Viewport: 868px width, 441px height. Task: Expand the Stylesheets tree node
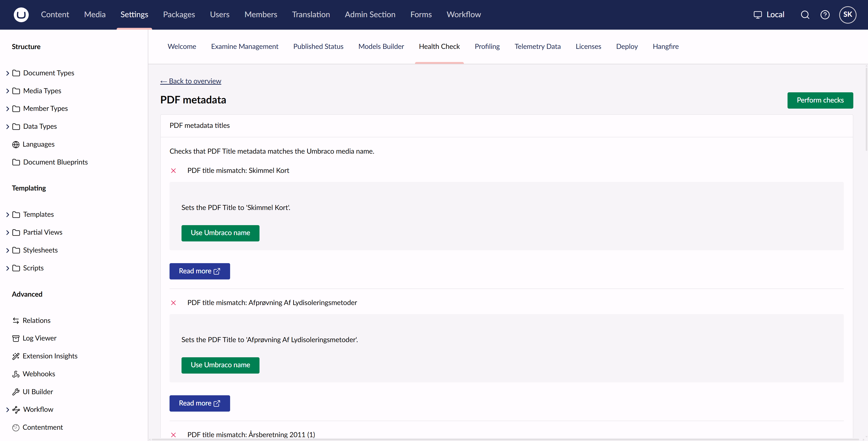(7, 250)
